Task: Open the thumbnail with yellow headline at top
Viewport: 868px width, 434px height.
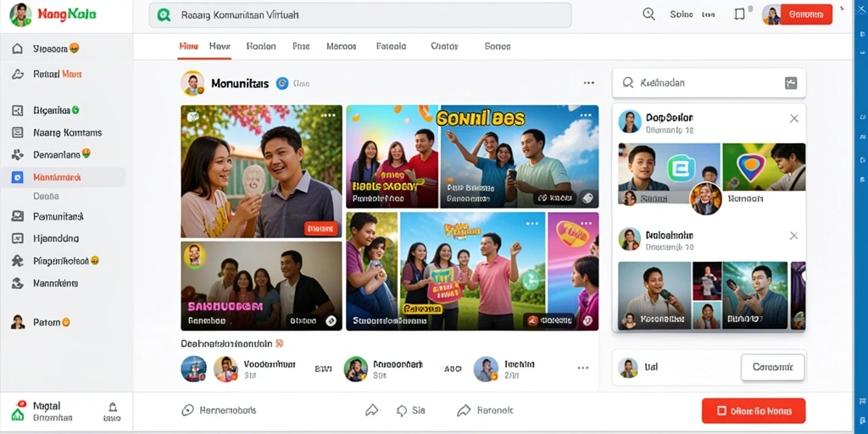Action: [520, 157]
